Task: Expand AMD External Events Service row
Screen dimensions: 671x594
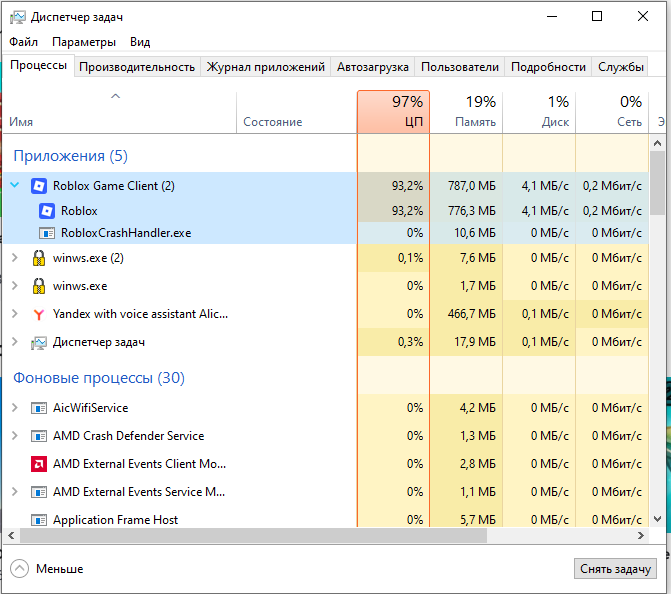Action: tap(15, 492)
